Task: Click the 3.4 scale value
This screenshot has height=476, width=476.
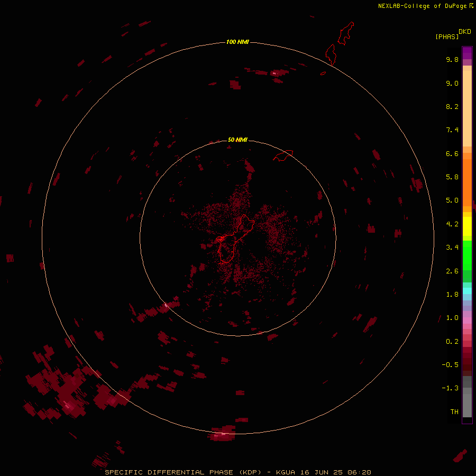Action: point(452,248)
